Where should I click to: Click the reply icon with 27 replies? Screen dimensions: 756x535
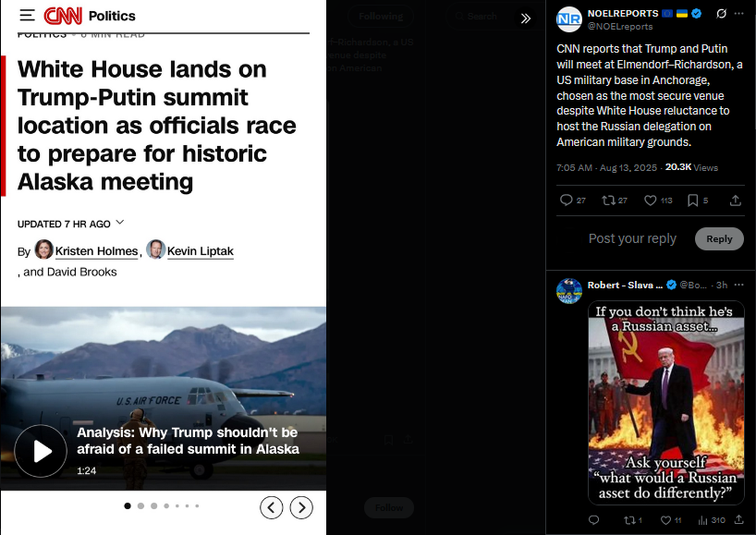(572, 200)
